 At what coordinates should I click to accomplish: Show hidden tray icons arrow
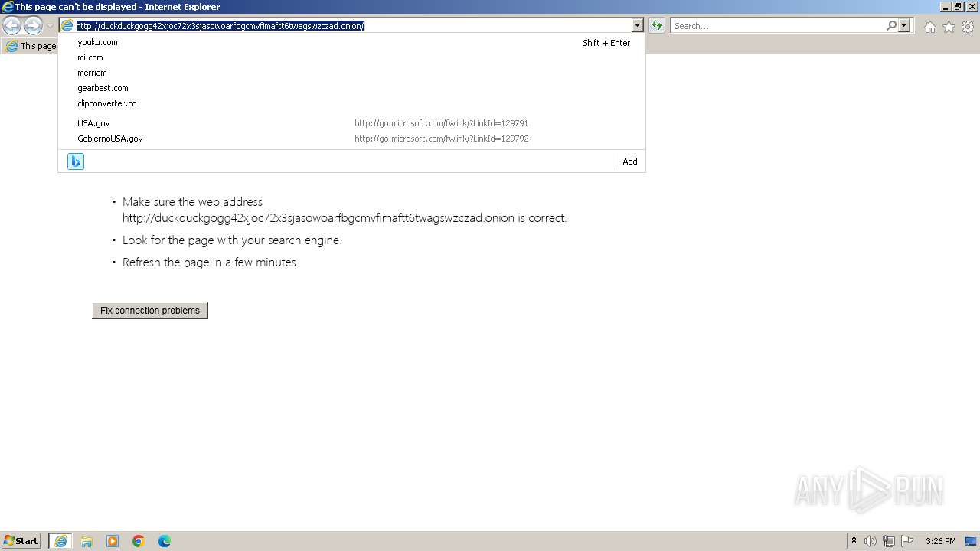point(854,541)
